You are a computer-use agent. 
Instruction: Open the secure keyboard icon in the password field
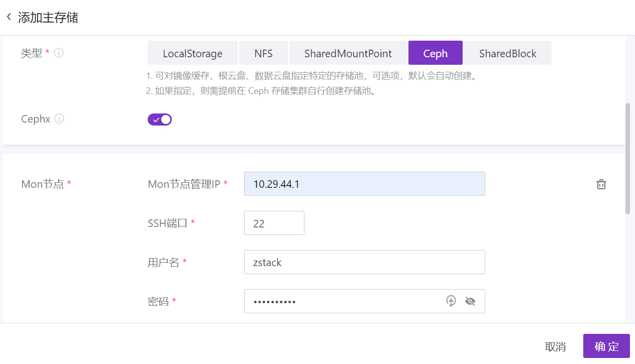coord(451,301)
